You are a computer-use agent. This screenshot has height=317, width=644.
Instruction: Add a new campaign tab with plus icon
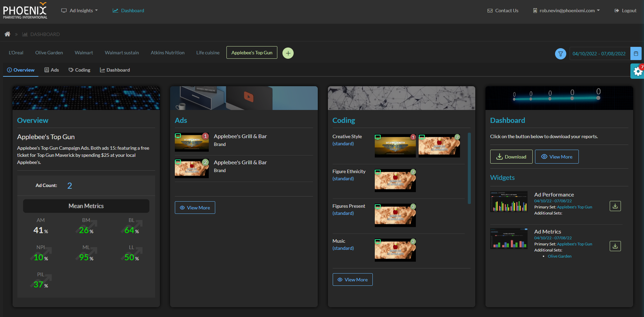click(288, 53)
